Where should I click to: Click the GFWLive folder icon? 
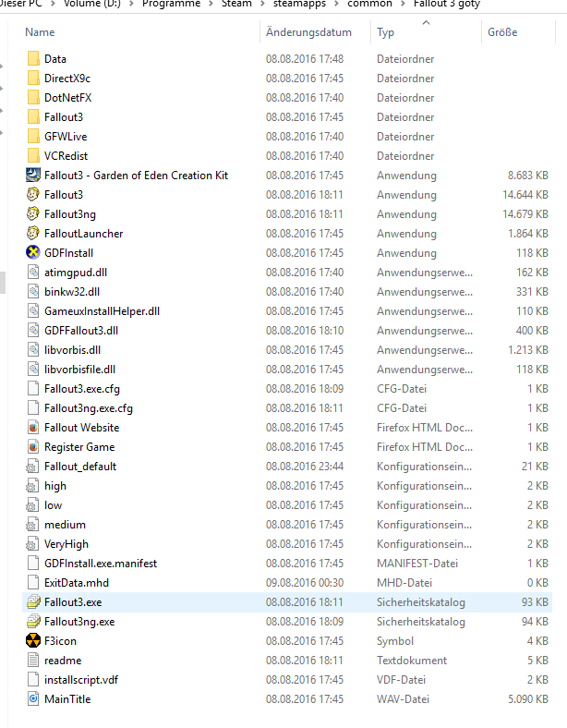(33, 137)
